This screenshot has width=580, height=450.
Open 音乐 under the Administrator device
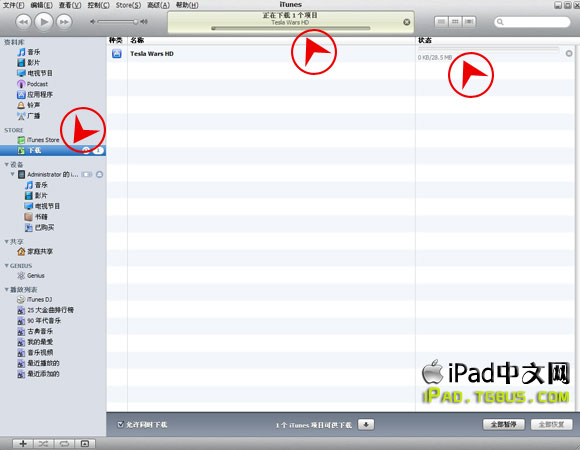click(x=36, y=185)
